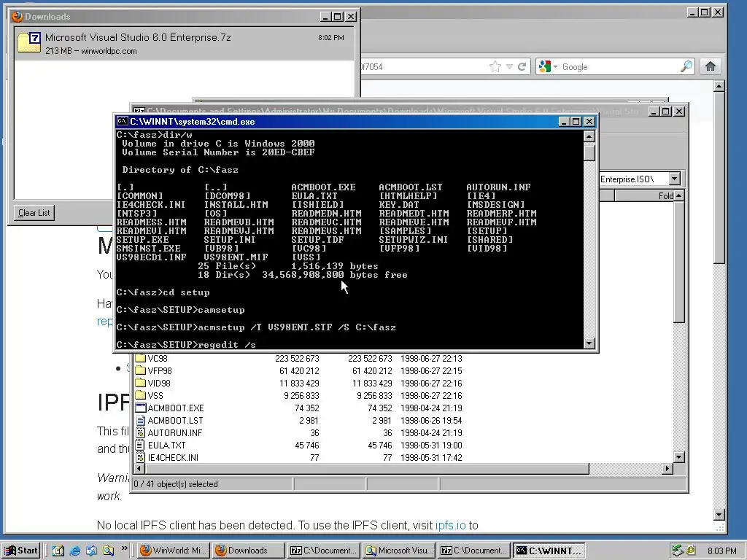Screen dimensions: 747x560
Task: Click the Fold column header in 7-Zip
Action: 644,195
